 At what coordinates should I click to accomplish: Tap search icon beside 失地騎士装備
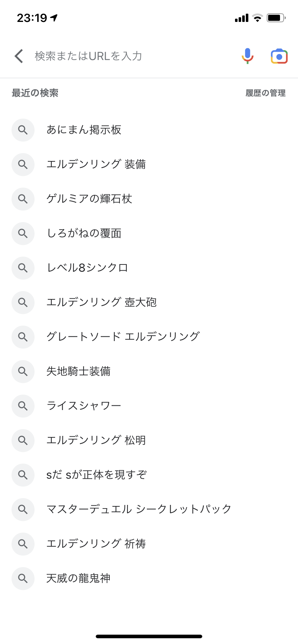point(23,372)
